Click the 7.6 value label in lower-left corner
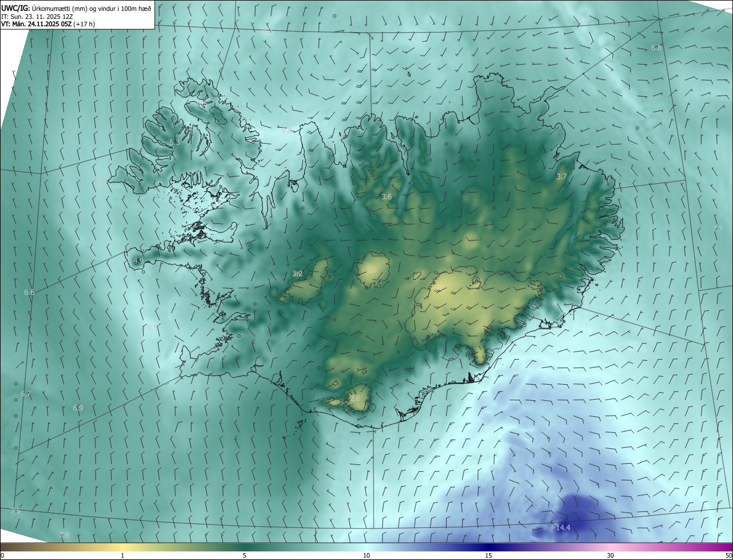 15,511
